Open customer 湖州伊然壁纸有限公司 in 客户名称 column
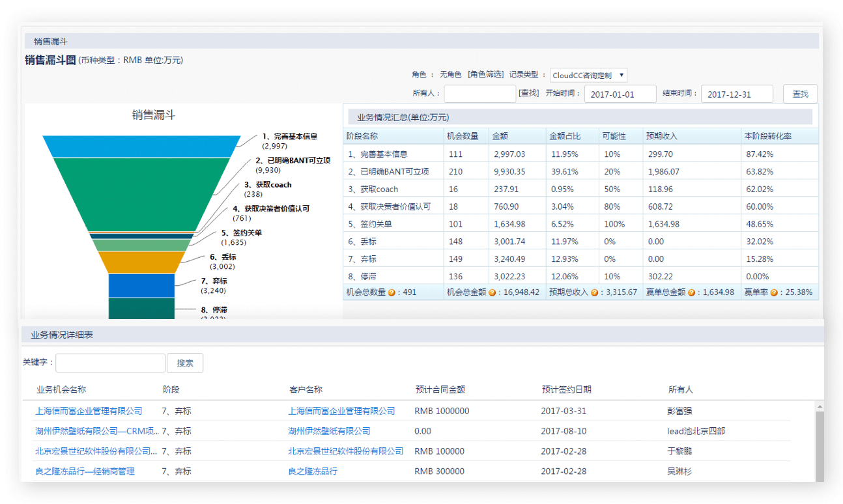Viewport: 843px width, 504px height. [x=330, y=431]
